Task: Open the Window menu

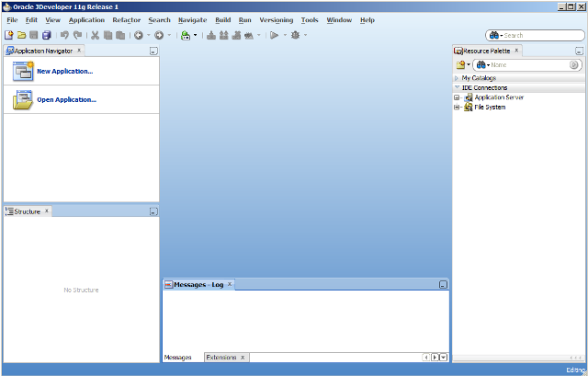Action: click(x=339, y=20)
